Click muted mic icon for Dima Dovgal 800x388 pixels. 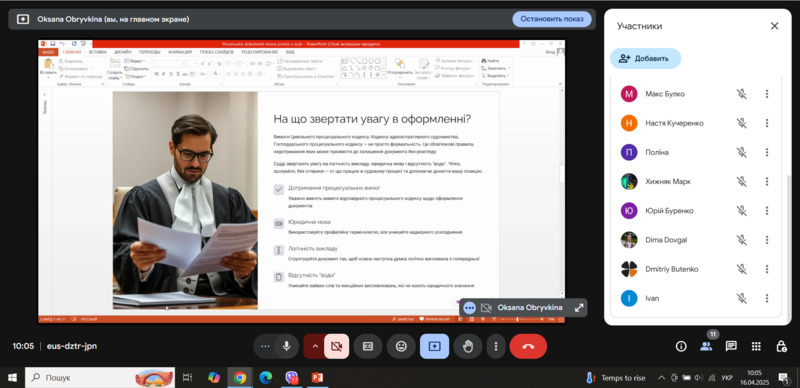click(x=741, y=239)
